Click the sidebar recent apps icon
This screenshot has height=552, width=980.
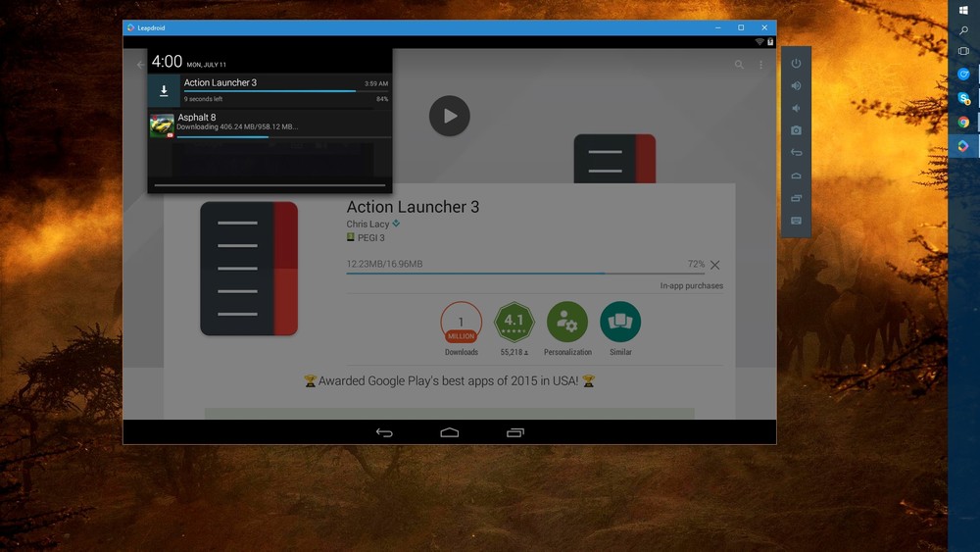(x=796, y=198)
